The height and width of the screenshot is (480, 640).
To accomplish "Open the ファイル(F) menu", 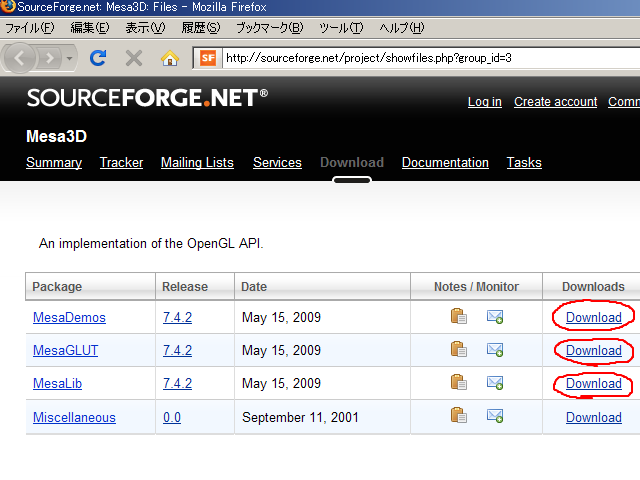I will 29,28.
